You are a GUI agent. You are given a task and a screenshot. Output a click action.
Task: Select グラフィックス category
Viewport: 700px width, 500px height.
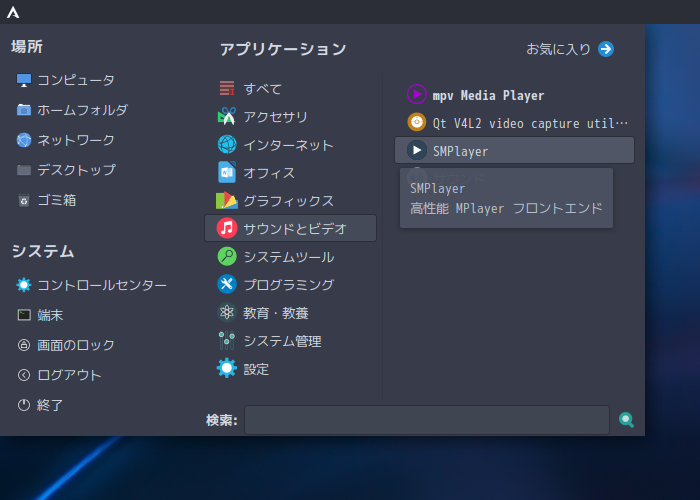click(288, 201)
